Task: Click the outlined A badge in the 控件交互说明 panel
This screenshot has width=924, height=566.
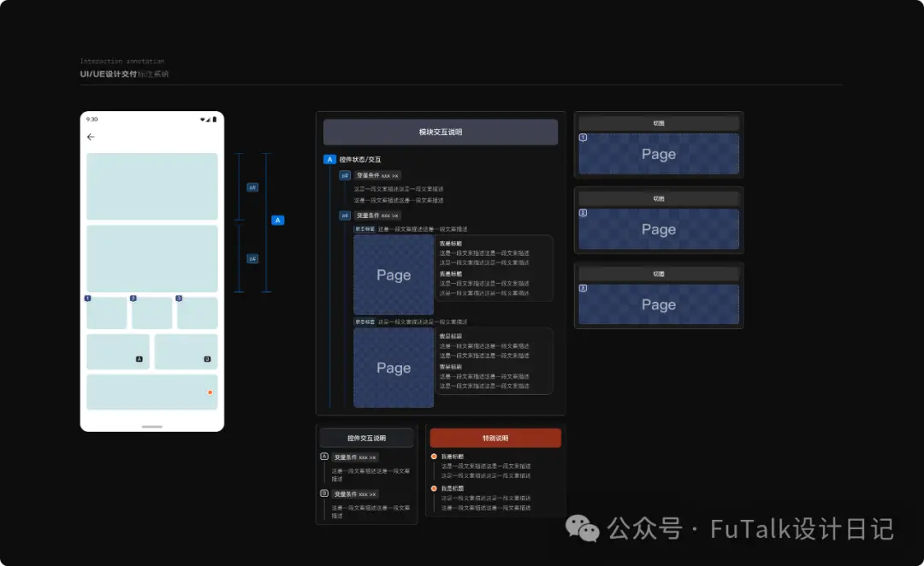Action: click(x=324, y=457)
